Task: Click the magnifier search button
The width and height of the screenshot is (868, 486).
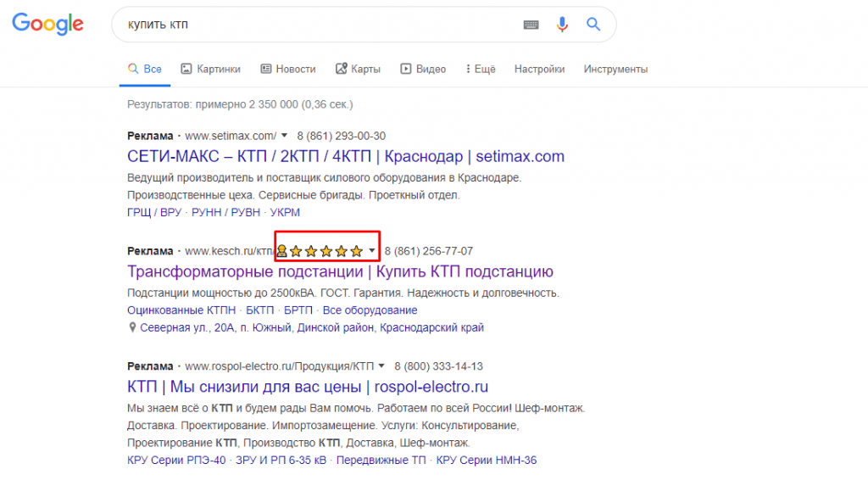Action: [593, 25]
